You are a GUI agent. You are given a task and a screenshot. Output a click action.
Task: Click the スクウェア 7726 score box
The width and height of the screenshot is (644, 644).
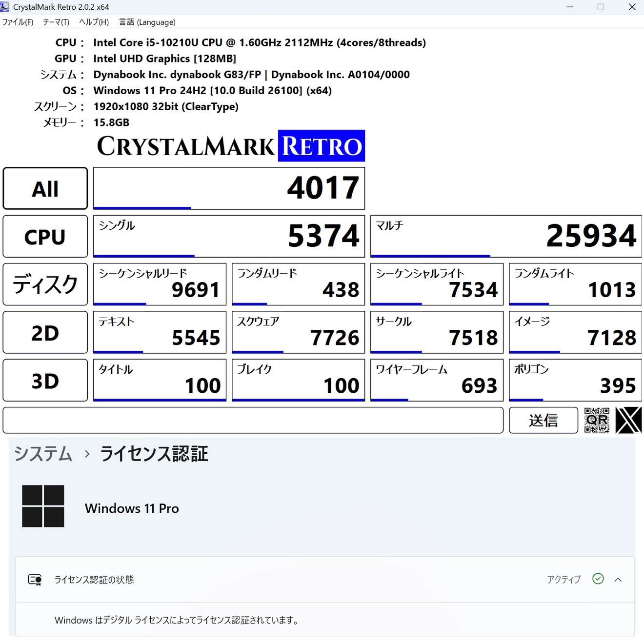click(298, 332)
